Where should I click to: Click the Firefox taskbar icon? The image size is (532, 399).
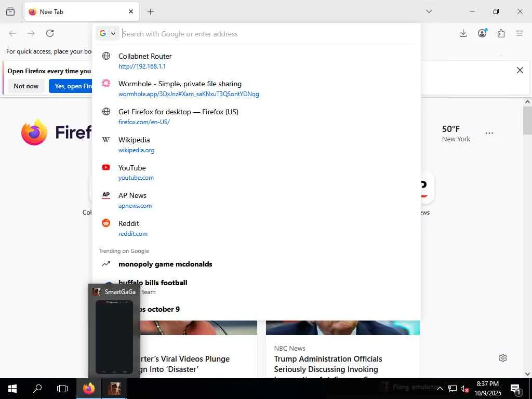pos(88,389)
